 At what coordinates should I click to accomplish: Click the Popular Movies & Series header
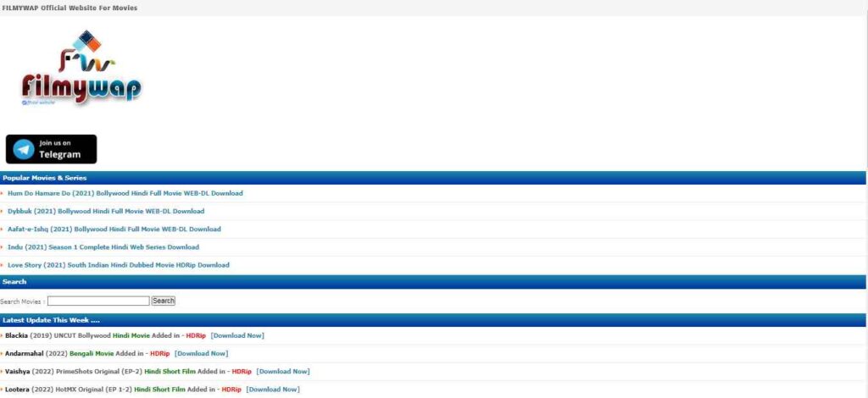433,178
